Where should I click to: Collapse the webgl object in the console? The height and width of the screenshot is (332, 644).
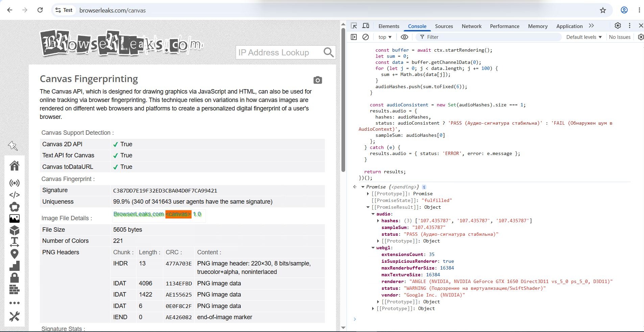click(373, 248)
